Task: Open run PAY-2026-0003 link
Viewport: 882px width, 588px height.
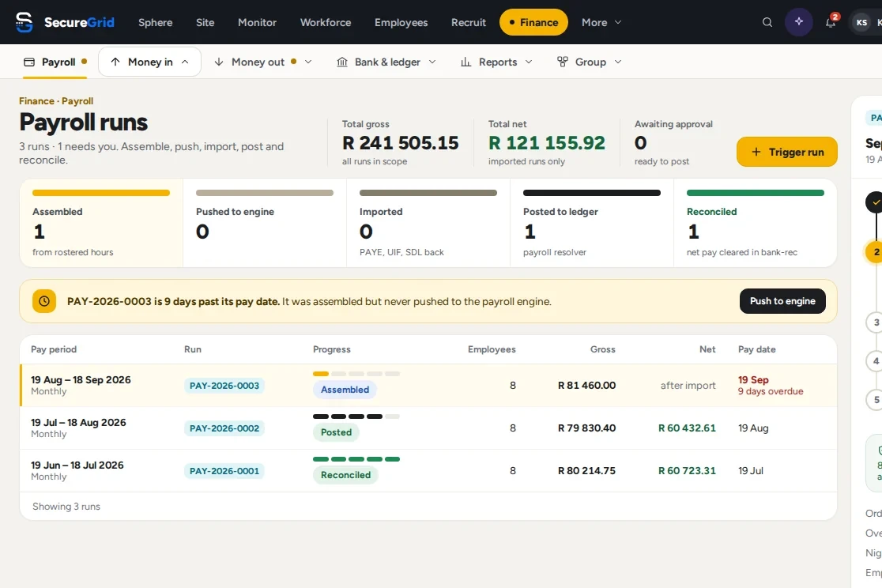Action: point(224,386)
